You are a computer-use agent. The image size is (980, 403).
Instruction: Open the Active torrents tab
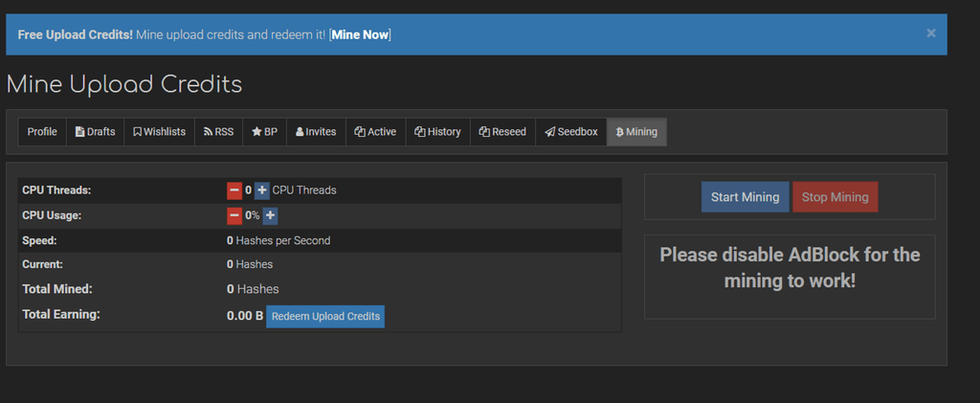point(375,132)
